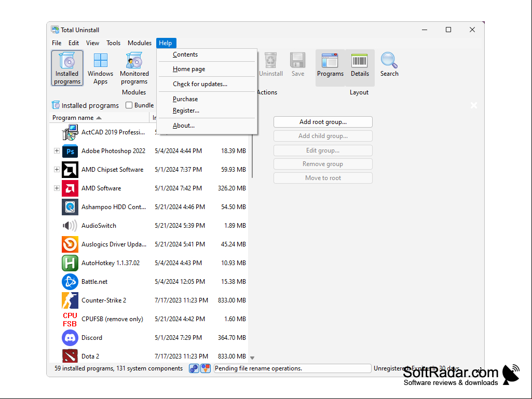The image size is (532, 399).
Task: Click the ActCAD 2019 Professional program icon
Action: (70, 132)
